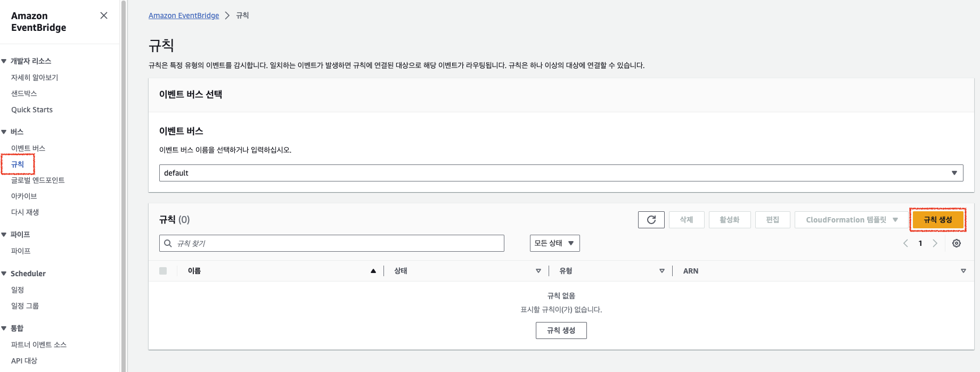The image size is (980, 372).
Task: Open the default event bus dropdown
Action: tap(561, 173)
